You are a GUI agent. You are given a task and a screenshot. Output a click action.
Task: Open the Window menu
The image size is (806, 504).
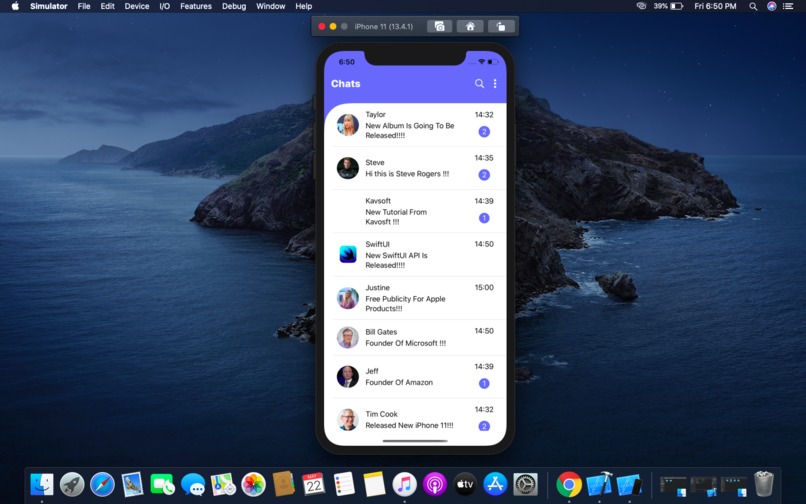pyautogui.click(x=270, y=6)
